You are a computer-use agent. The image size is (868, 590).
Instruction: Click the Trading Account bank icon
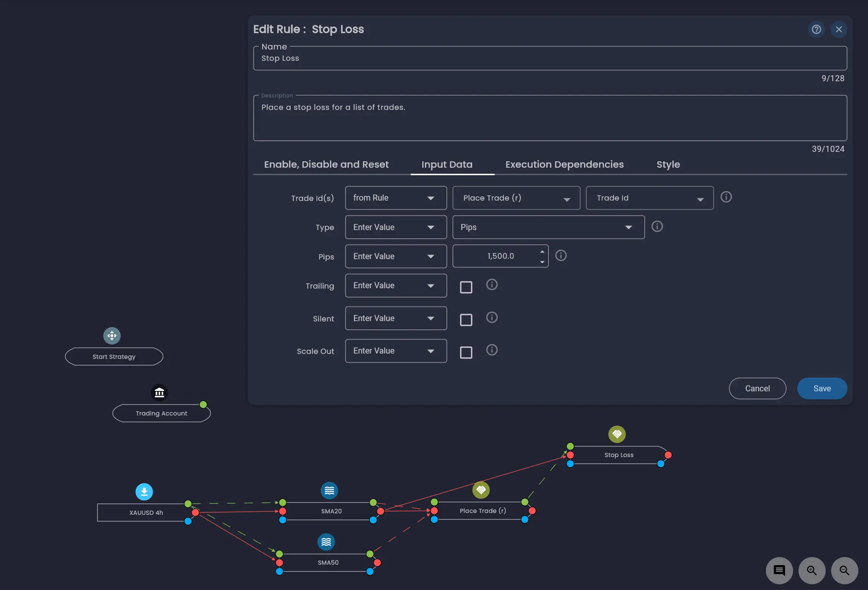click(x=159, y=392)
